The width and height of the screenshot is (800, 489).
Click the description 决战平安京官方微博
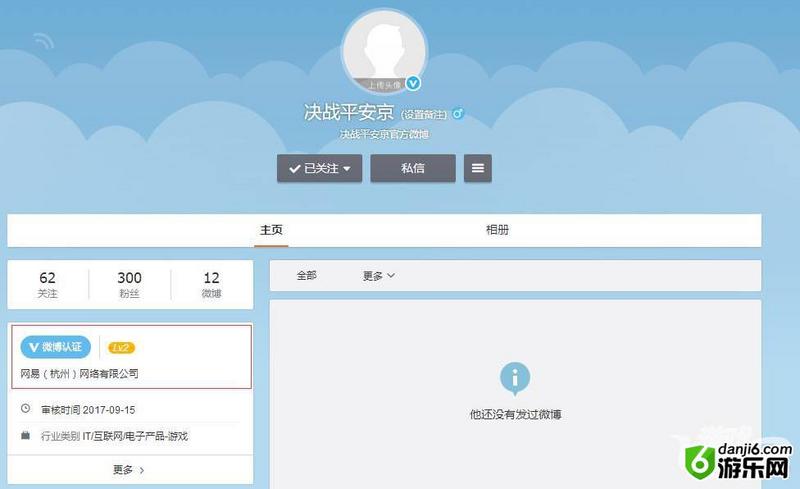click(384, 134)
